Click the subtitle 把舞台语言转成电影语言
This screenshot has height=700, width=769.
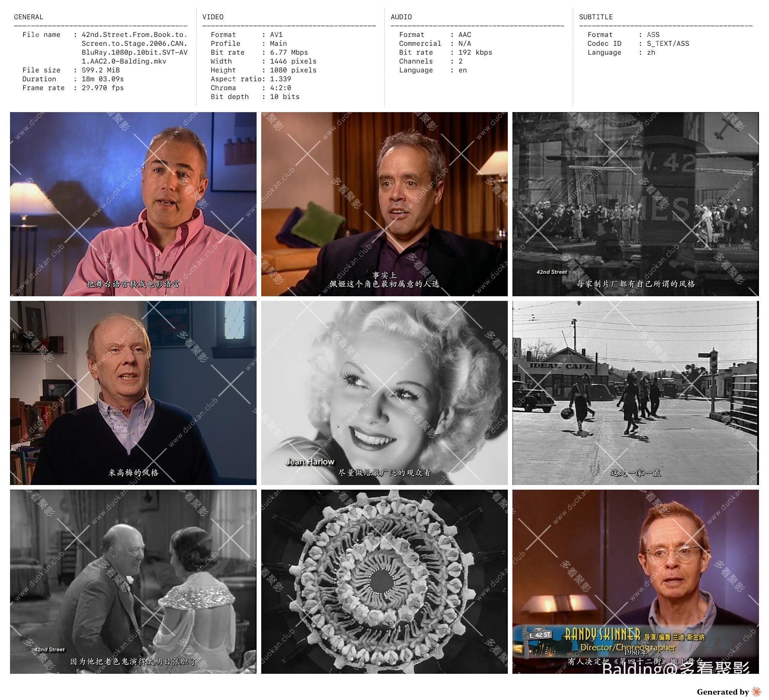[133, 284]
